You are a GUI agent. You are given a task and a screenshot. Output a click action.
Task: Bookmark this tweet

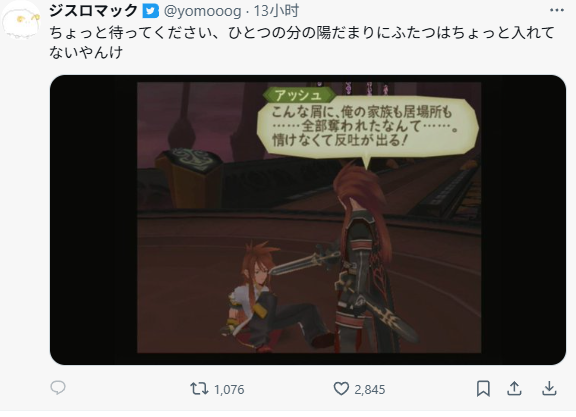(x=483, y=388)
